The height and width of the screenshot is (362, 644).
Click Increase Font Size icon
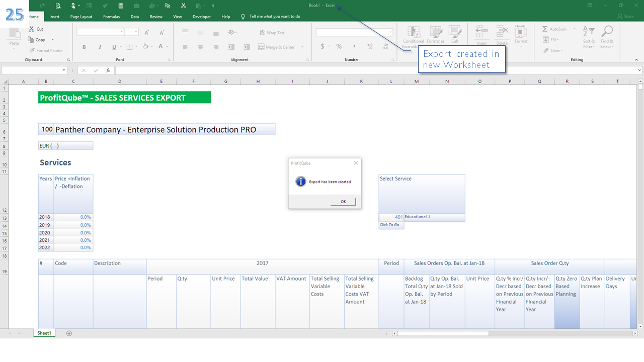(146, 32)
